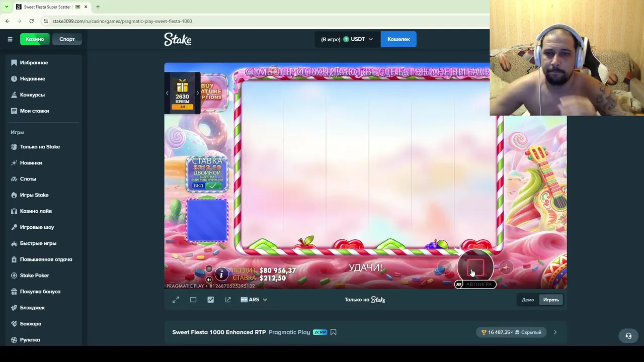Mute the slot game sound icon

click(209, 280)
